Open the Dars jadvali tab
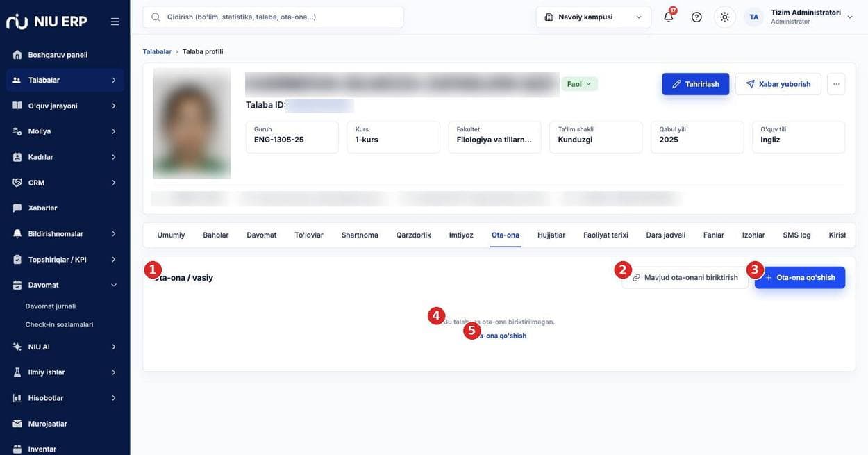The width and height of the screenshot is (868, 455). click(x=666, y=235)
